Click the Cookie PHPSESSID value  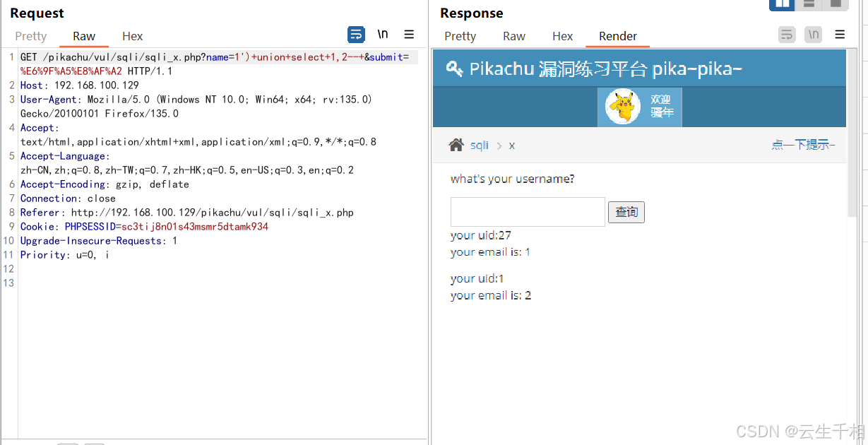tap(195, 227)
